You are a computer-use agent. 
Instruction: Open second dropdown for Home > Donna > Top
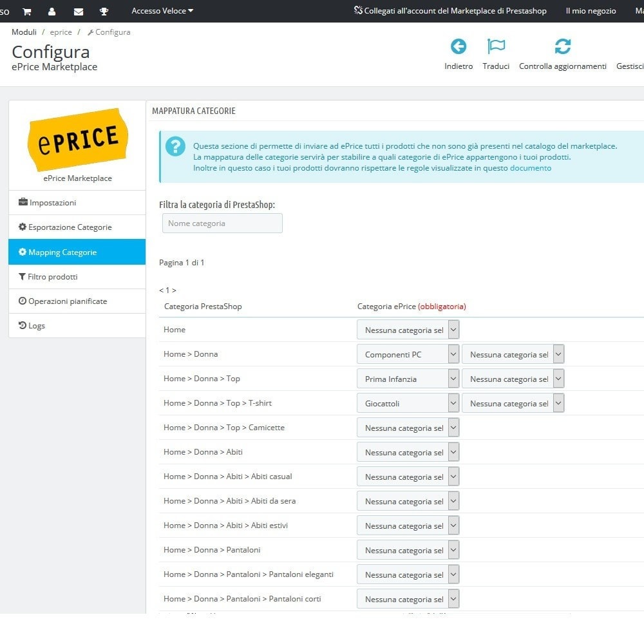pos(513,379)
